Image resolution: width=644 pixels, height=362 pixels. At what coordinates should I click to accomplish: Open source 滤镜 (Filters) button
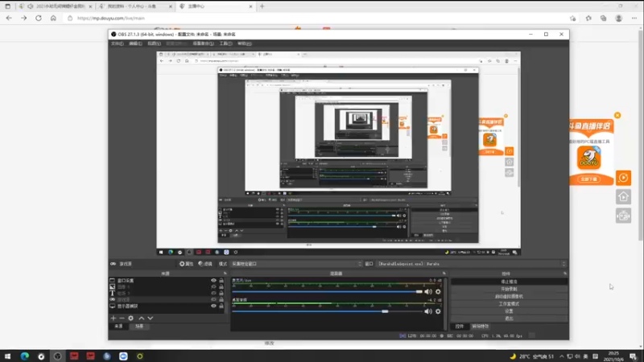[205, 264]
